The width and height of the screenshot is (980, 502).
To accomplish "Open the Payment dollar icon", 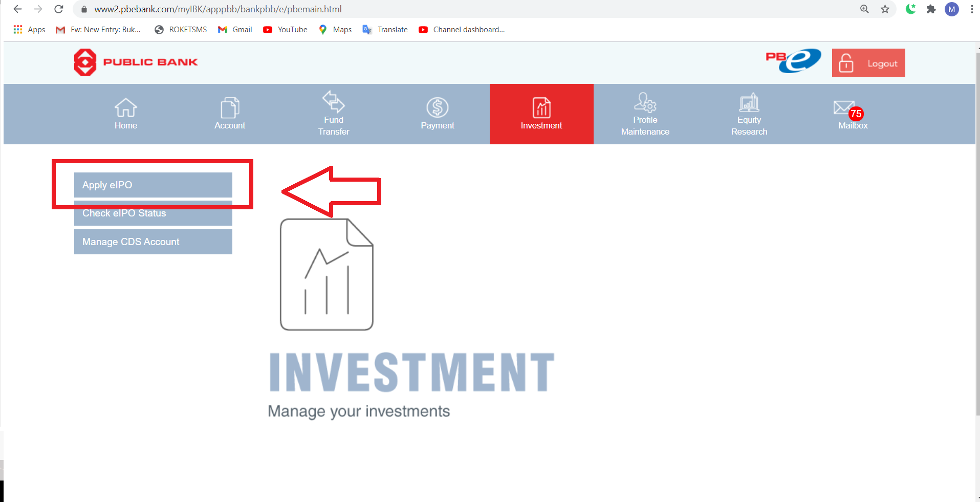I will tap(438, 107).
